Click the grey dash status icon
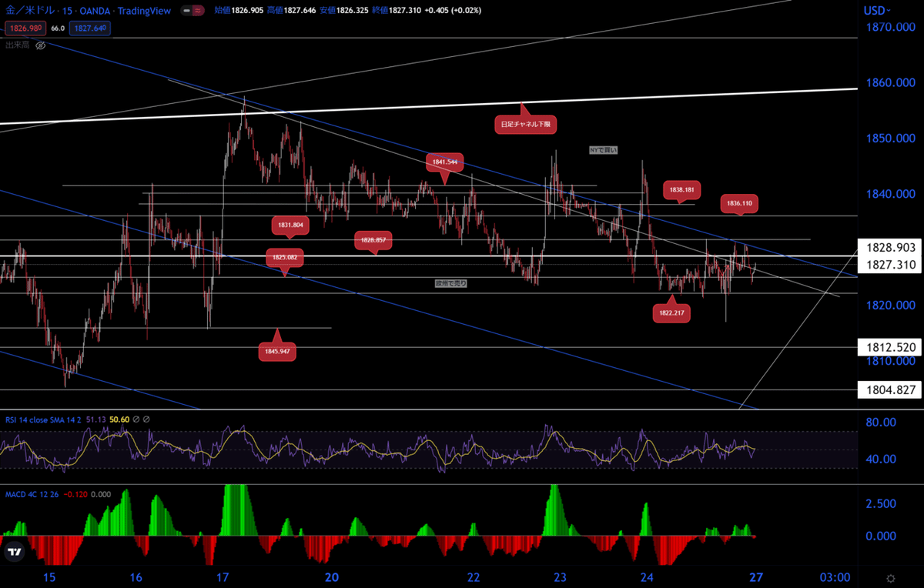Screen dimensions: 924x588 click(186, 12)
